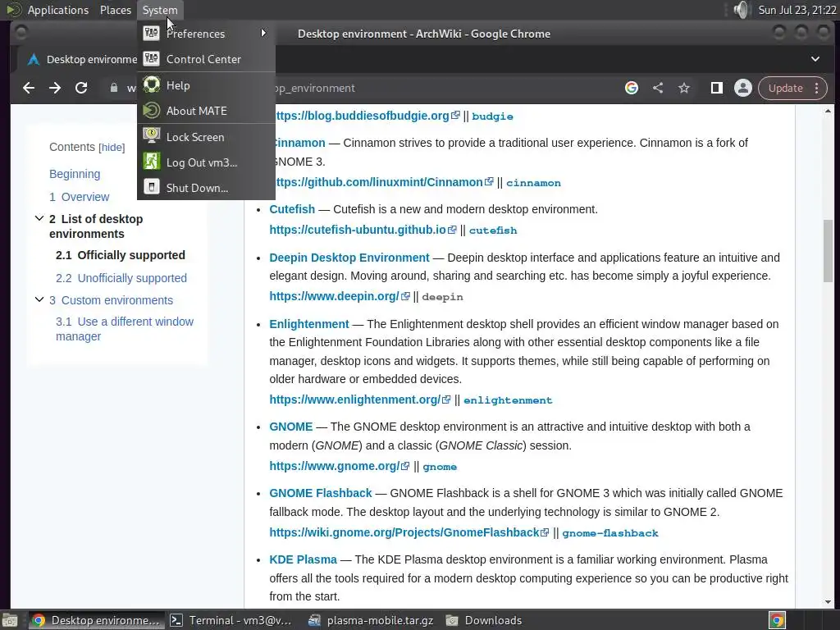The image size is (840, 630).
Task: Open the Cutefish article link
Action: pyautogui.click(x=292, y=209)
